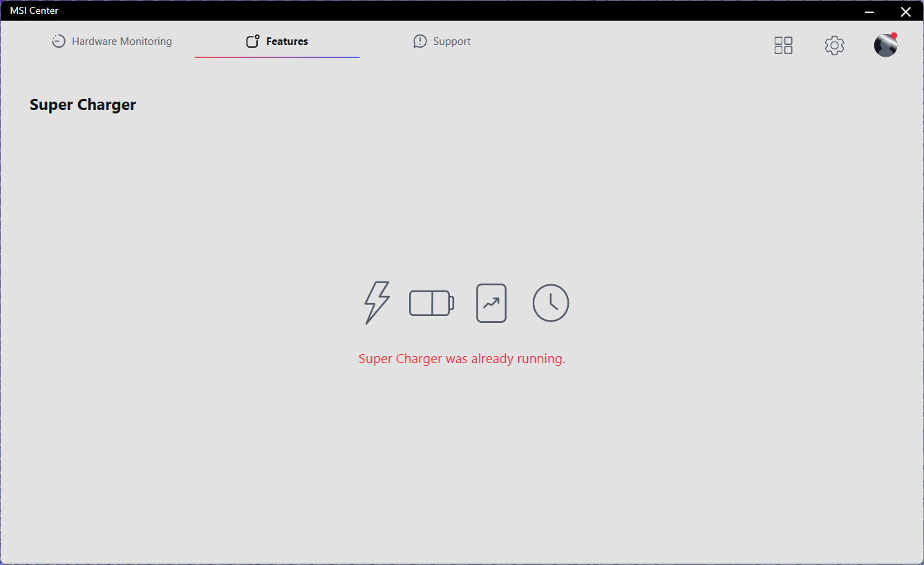Click the Super Charger heading

(83, 104)
